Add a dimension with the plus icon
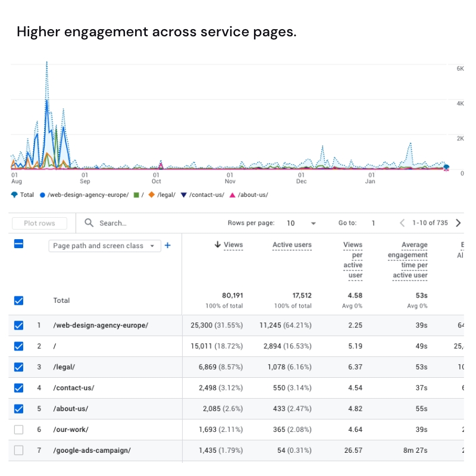476x476 pixels. click(x=168, y=245)
